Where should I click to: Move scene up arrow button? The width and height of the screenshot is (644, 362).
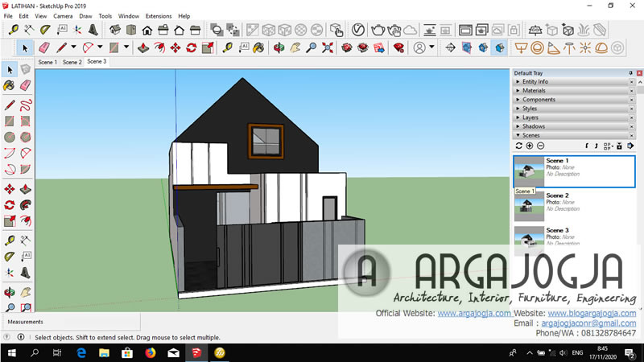point(597,146)
